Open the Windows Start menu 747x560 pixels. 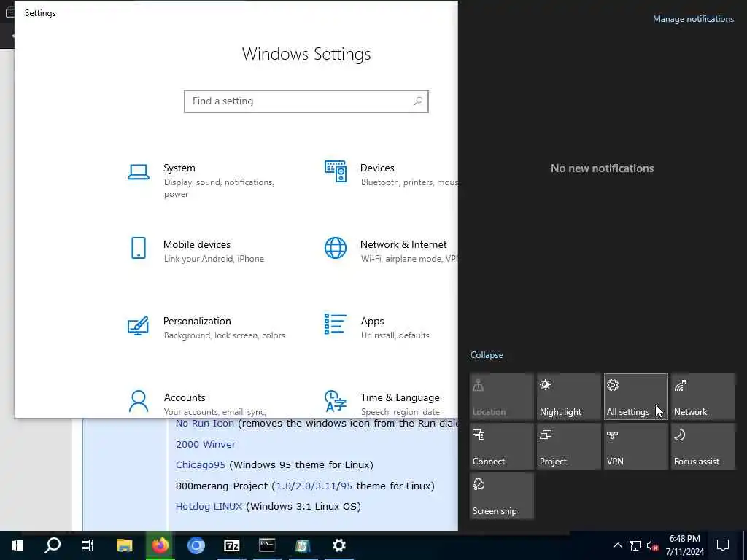18,545
